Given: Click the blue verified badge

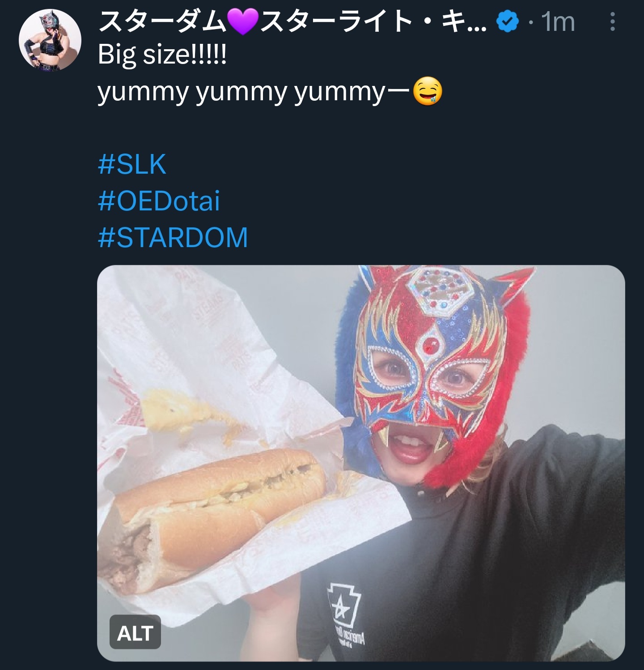Looking at the screenshot, I should coord(507,22).
